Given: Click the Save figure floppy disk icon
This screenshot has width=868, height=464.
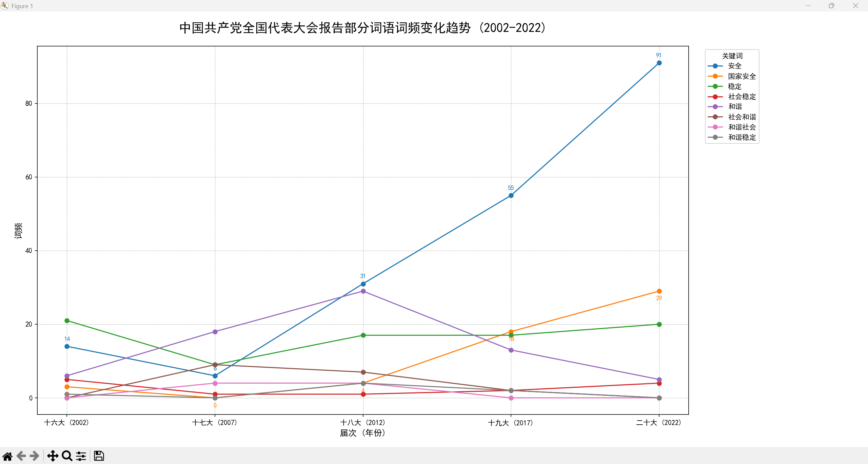Looking at the screenshot, I should click(x=99, y=456).
